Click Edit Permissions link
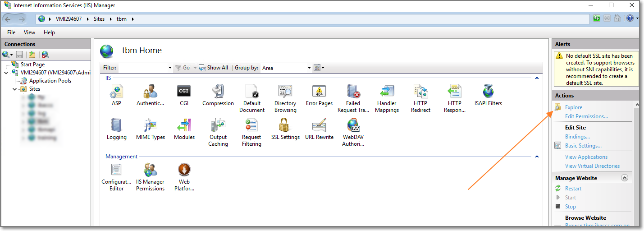This screenshot has width=644, height=231. point(586,116)
